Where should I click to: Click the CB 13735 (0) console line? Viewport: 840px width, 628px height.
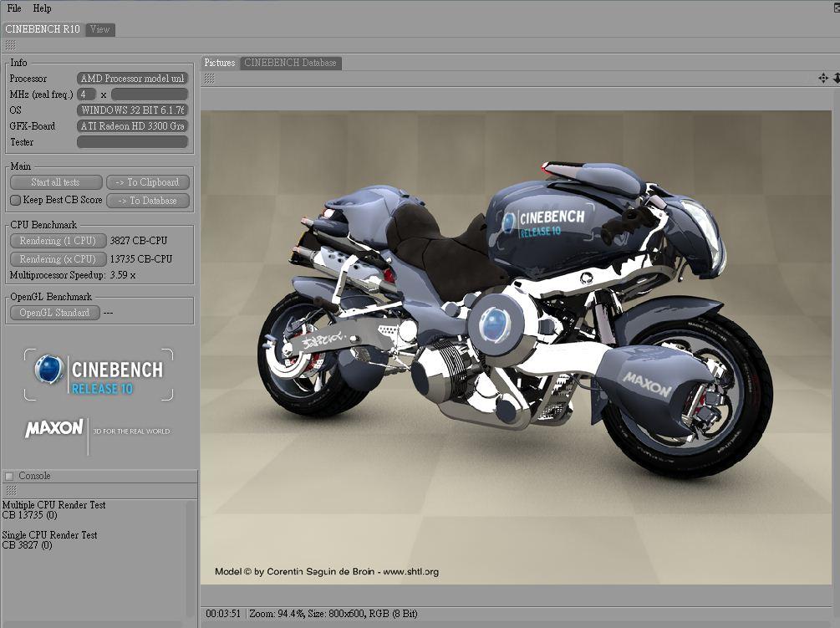(x=29, y=515)
